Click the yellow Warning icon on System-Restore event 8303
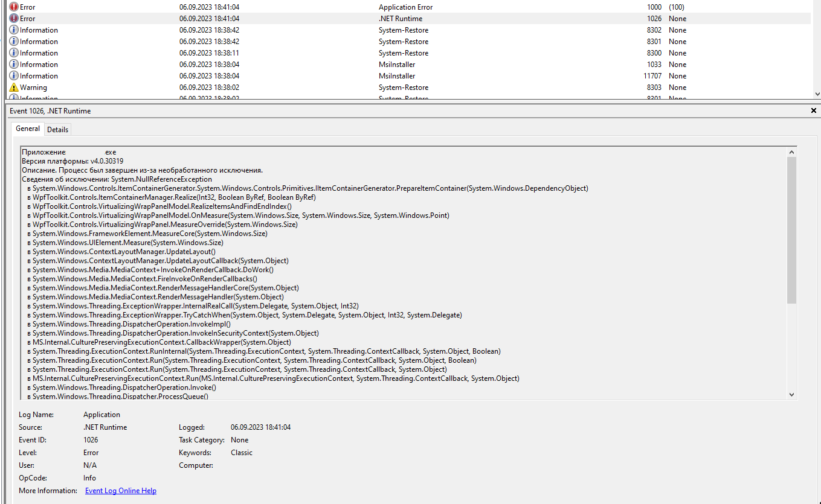Image resolution: width=821 pixels, height=504 pixels. click(x=13, y=87)
